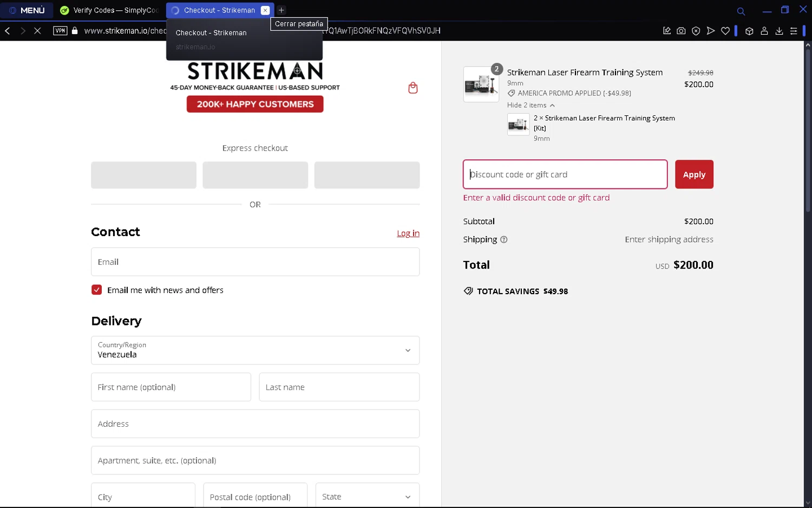Click the $200.00 total amount
The height and width of the screenshot is (508, 812).
click(x=693, y=265)
